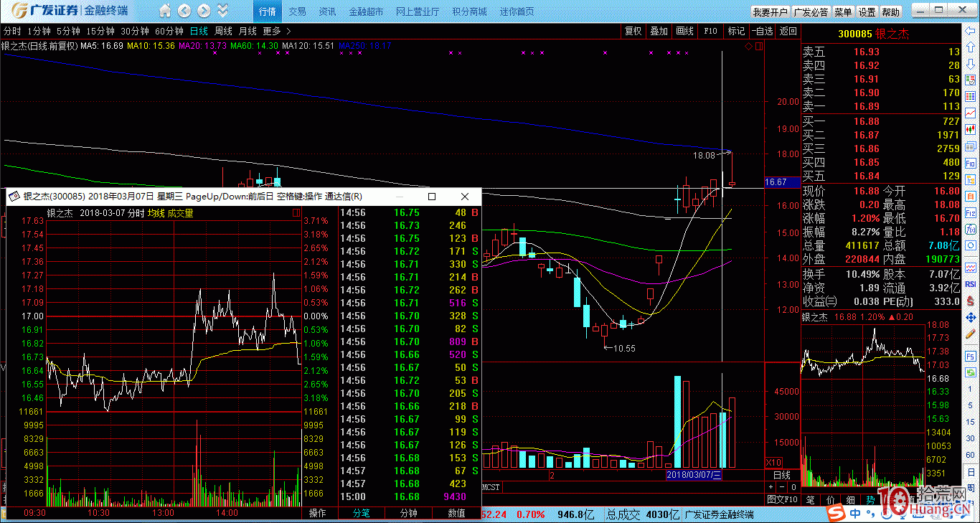980x523 pixels.
Task: Select the 笔 tab under mini chart
Action: click(811, 499)
